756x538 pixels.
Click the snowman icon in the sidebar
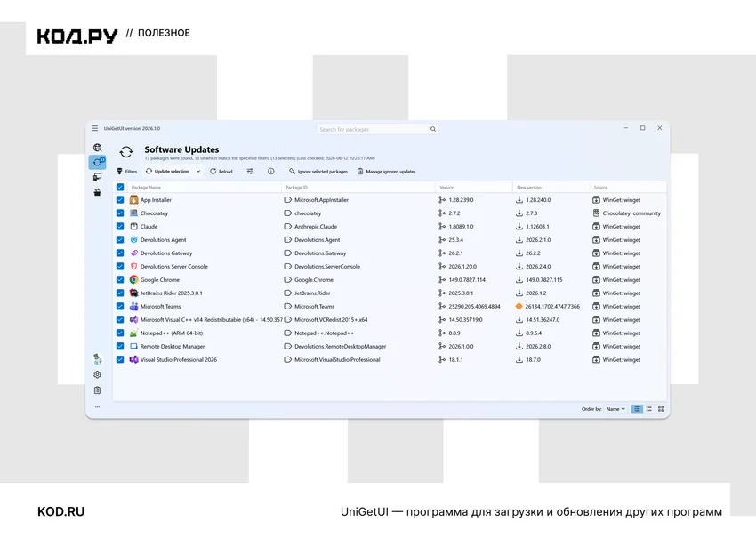pyautogui.click(x=98, y=358)
